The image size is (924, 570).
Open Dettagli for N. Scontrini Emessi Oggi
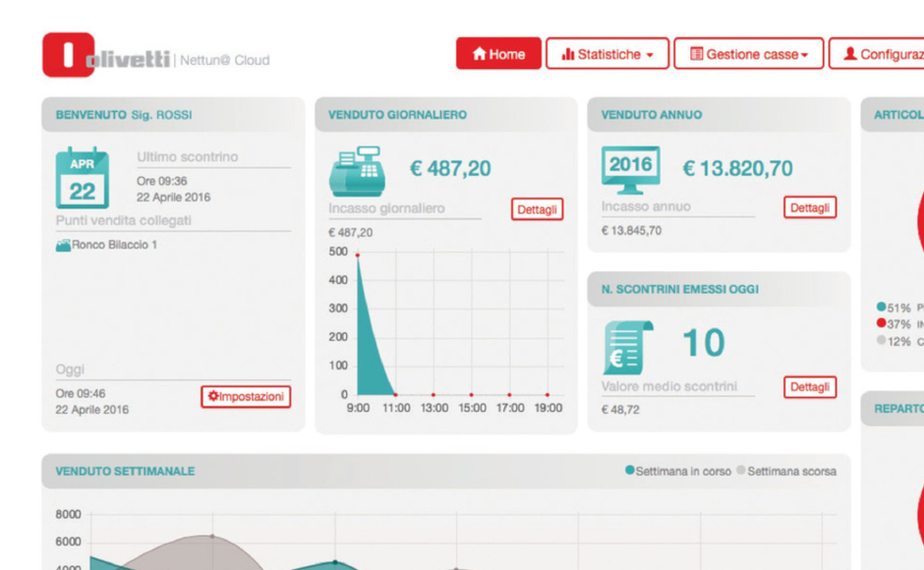coord(808,387)
